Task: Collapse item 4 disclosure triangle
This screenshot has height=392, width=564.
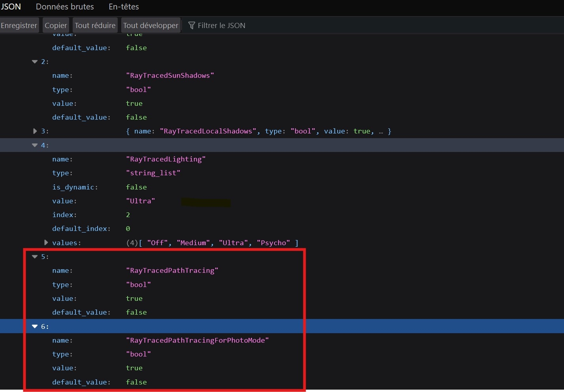Action: [35, 145]
